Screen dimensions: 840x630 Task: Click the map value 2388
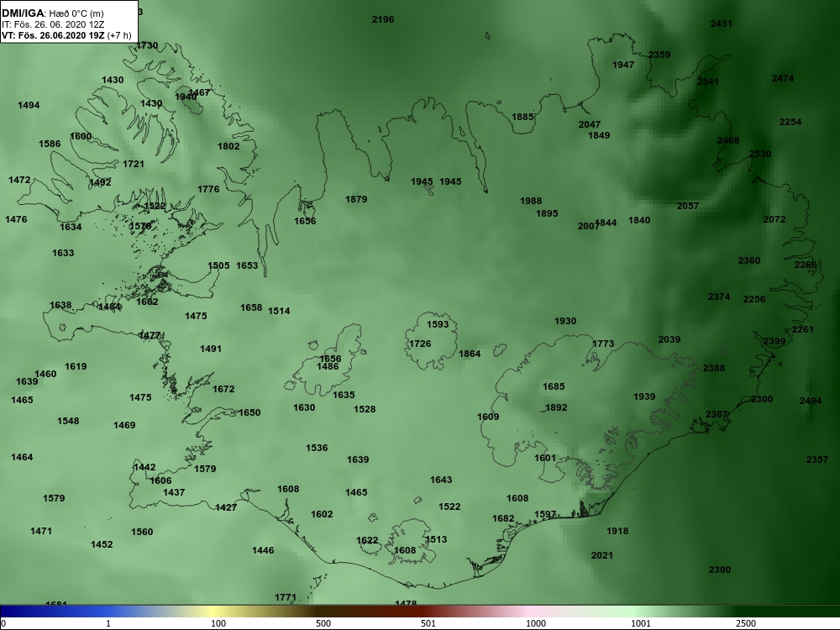click(714, 368)
